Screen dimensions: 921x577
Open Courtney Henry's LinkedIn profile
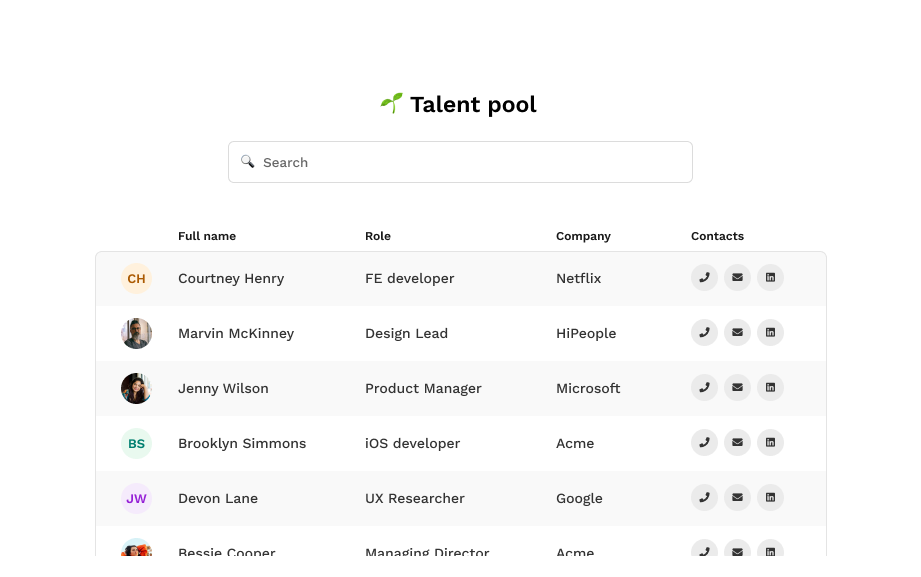(x=770, y=278)
